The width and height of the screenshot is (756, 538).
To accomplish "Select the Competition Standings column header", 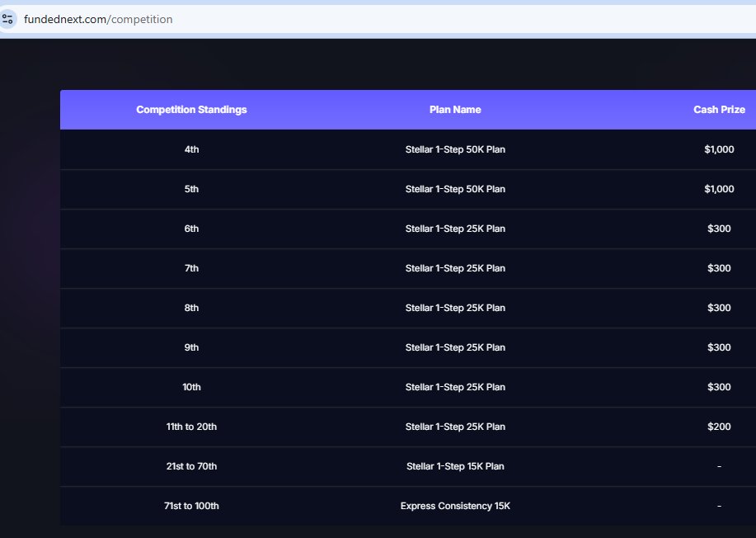I will click(191, 110).
